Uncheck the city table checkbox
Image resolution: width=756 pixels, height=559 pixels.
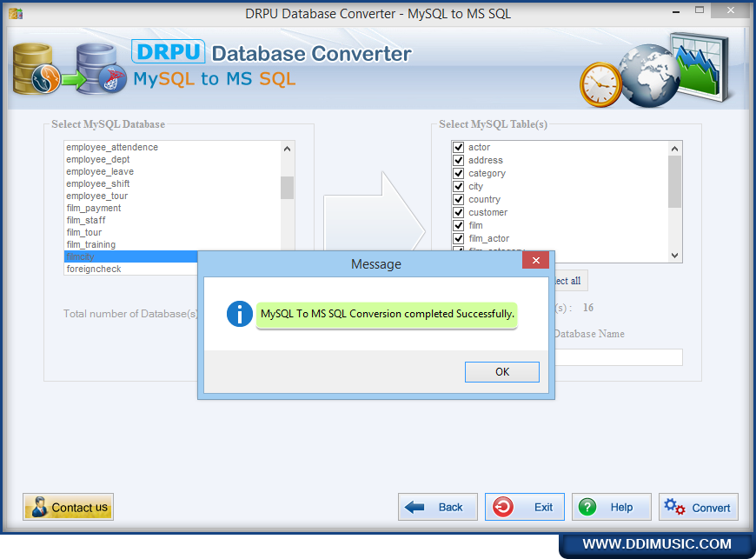pos(458,186)
